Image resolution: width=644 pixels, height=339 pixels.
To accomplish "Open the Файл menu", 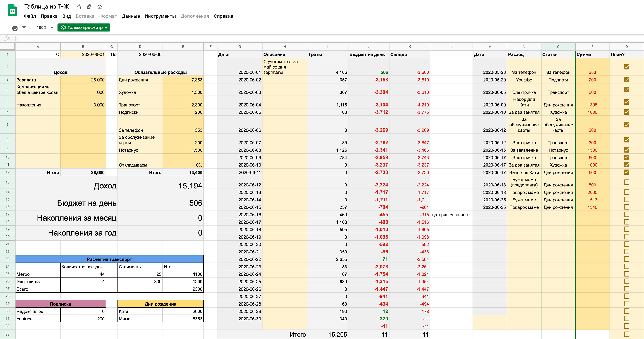I will tap(30, 16).
